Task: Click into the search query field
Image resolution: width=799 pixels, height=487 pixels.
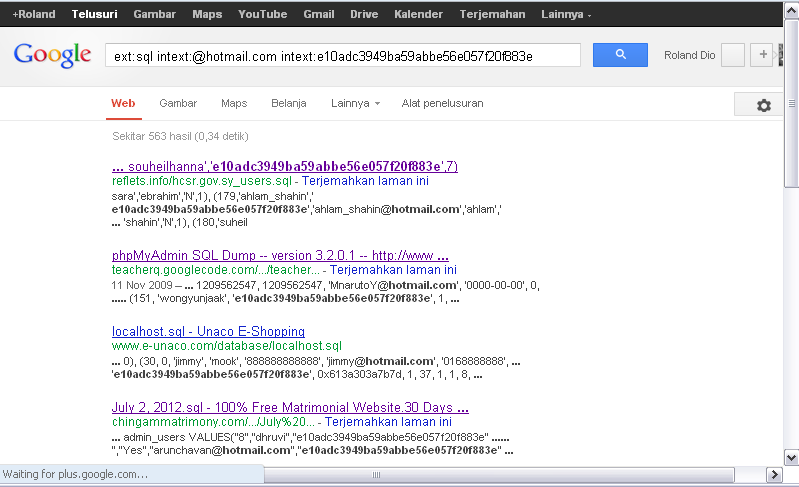Action: (x=342, y=56)
